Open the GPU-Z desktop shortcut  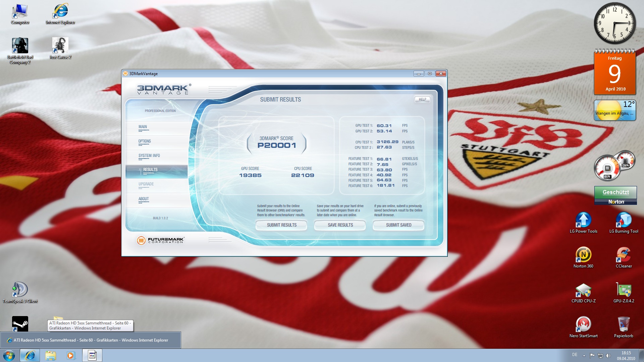click(x=624, y=291)
